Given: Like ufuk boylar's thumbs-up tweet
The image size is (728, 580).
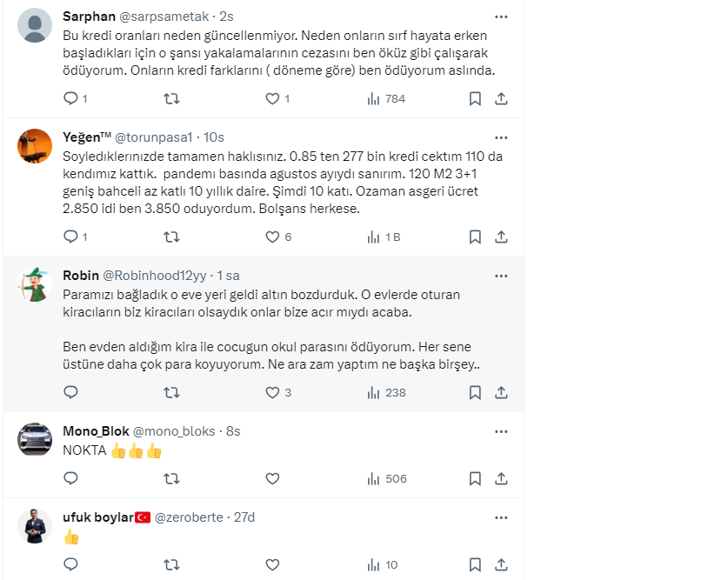Looking at the screenshot, I should (x=272, y=565).
